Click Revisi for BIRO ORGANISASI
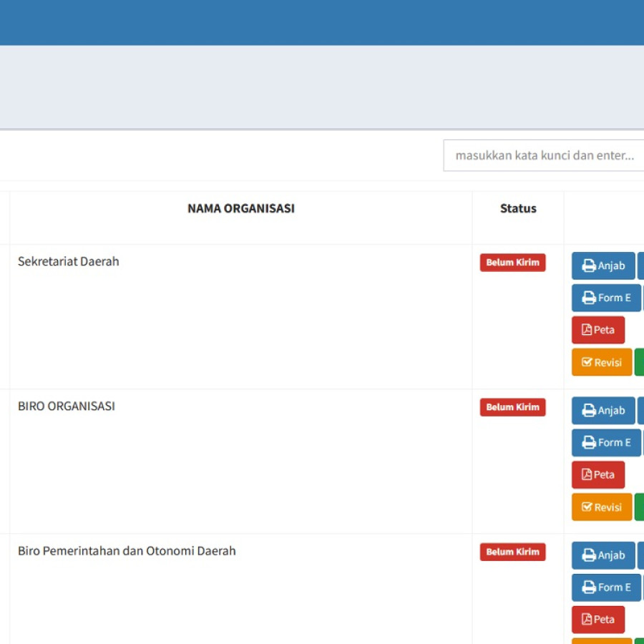This screenshot has width=644, height=644. pyautogui.click(x=602, y=507)
